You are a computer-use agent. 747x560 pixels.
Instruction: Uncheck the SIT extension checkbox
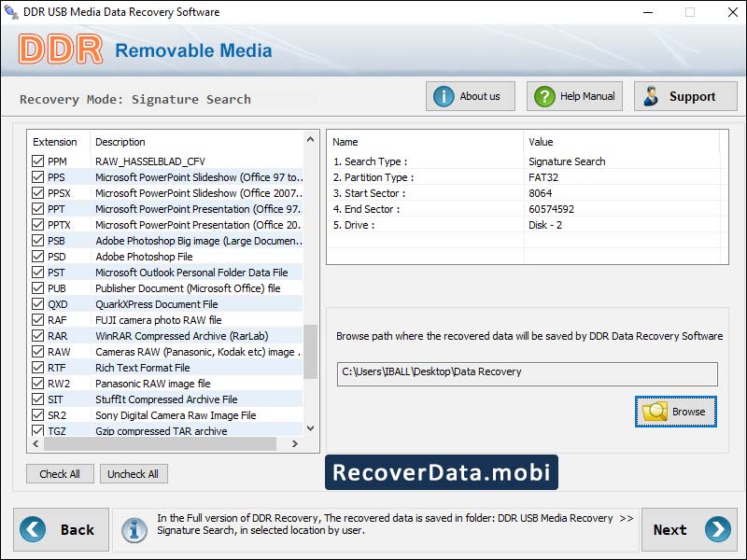(x=37, y=399)
